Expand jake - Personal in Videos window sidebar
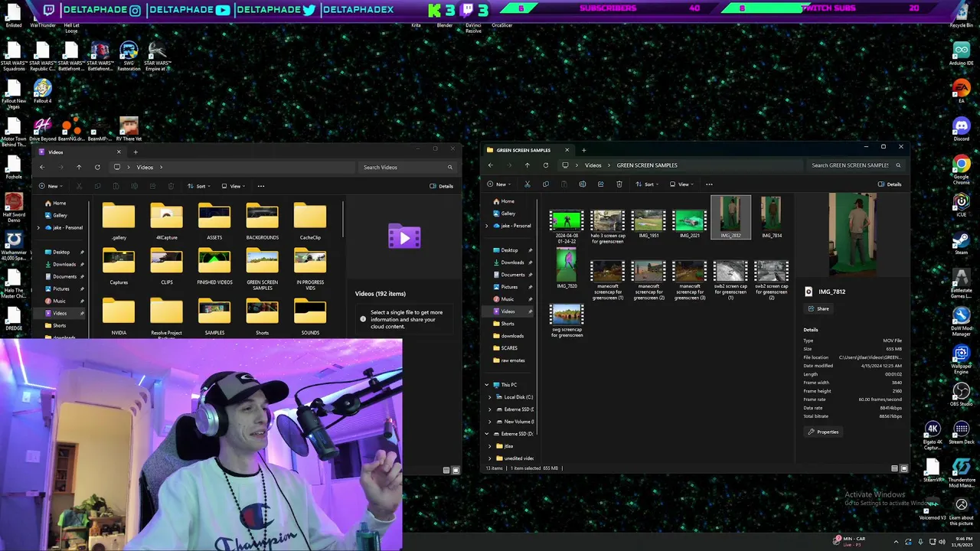 pyautogui.click(x=38, y=228)
